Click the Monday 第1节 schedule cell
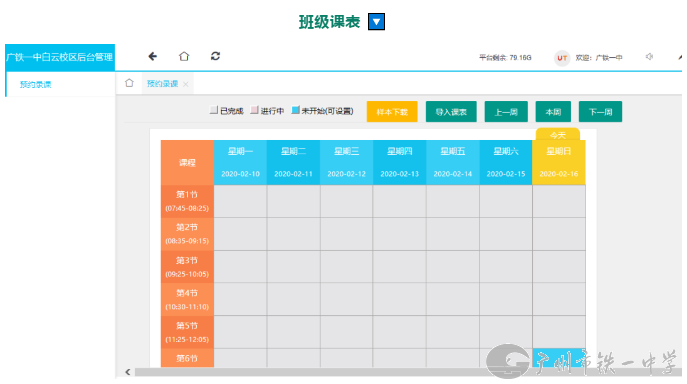 pyautogui.click(x=241, y=201)
